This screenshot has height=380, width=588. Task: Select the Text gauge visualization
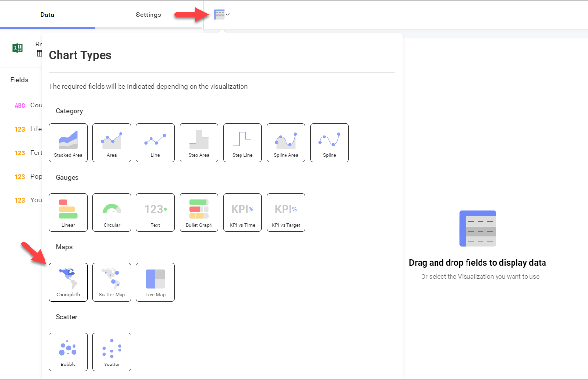[155, 212]
